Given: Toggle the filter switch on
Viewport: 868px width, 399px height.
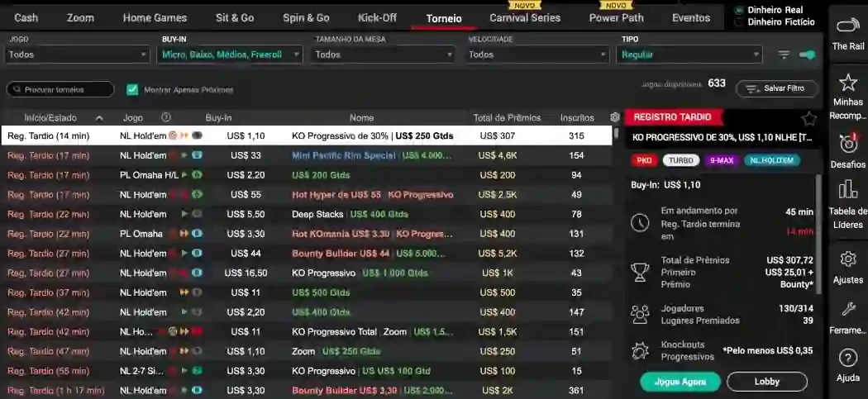Looking at the screenshot, I should (x=807, y=55).
